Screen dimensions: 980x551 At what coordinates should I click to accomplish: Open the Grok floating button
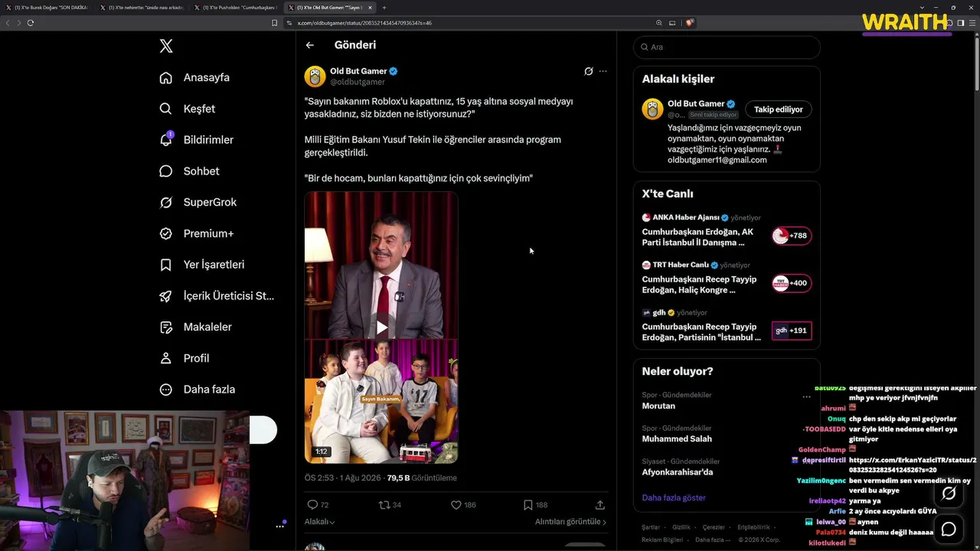949,494
